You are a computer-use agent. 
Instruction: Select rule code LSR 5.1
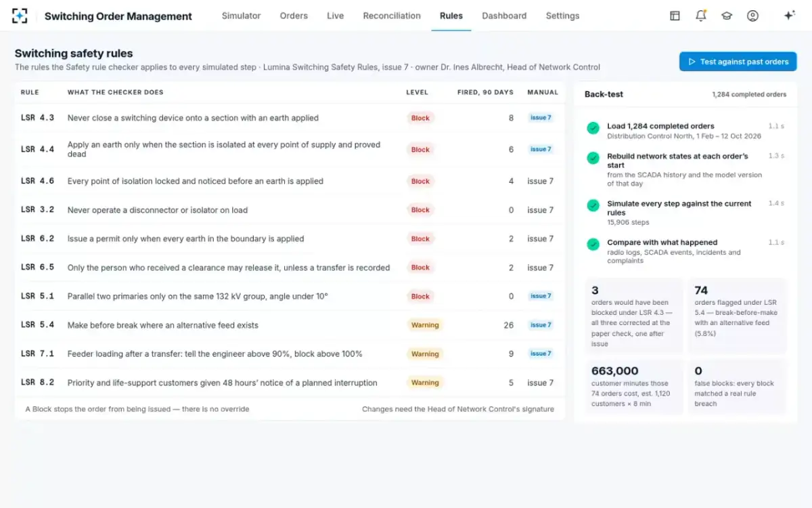[x=37, y=296]
